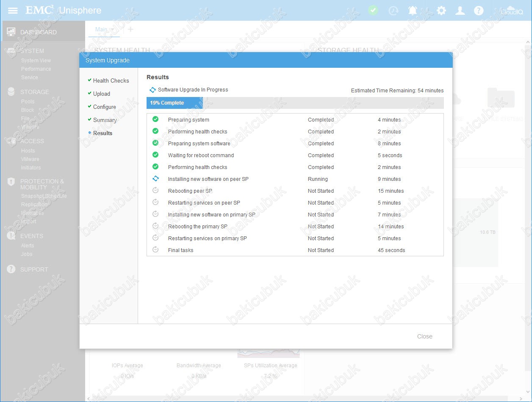Open the alerts bell icon

click(x=413, y=11)
